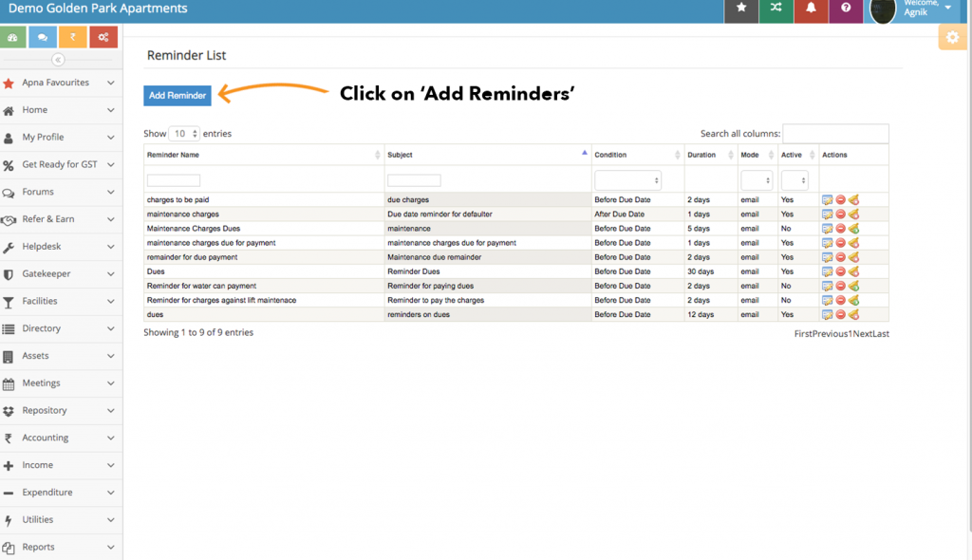The height and width of the screenshot is (560, 972).
Task: Open the Mode column filter dropdown
Action: pyautogui.click(x=757, y=180)
